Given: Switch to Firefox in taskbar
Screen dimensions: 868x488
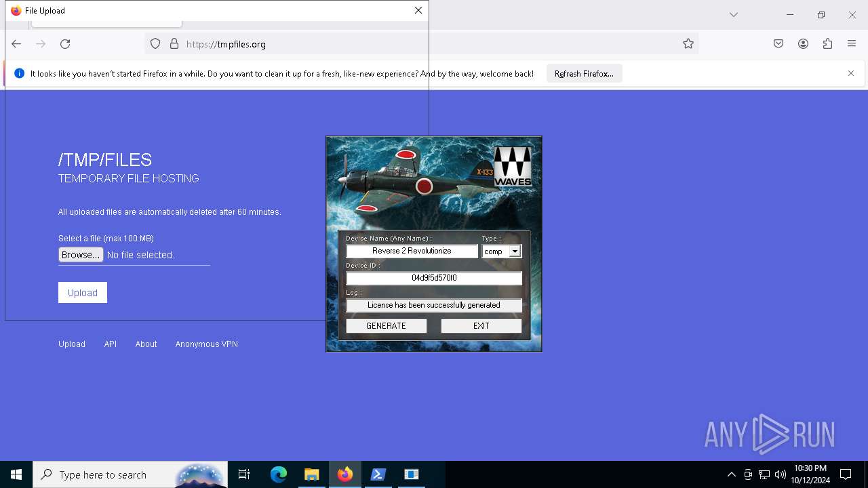Looking at the screenshot, I should pyautogui.click(x=345, y=474).
